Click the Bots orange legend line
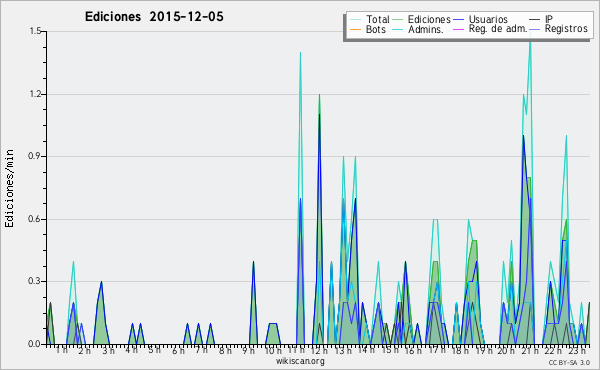Screen dimensions: 600x370 click(355, 29)
